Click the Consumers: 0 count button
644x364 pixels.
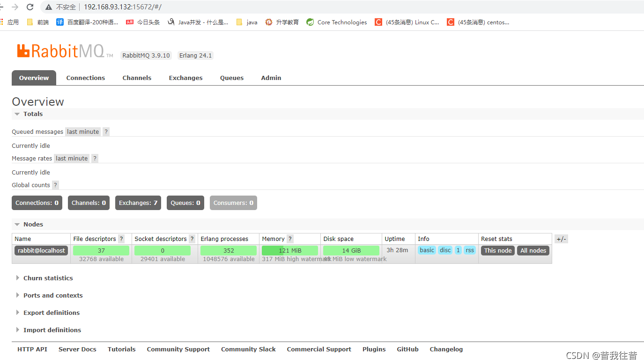[x=233, y=203]
